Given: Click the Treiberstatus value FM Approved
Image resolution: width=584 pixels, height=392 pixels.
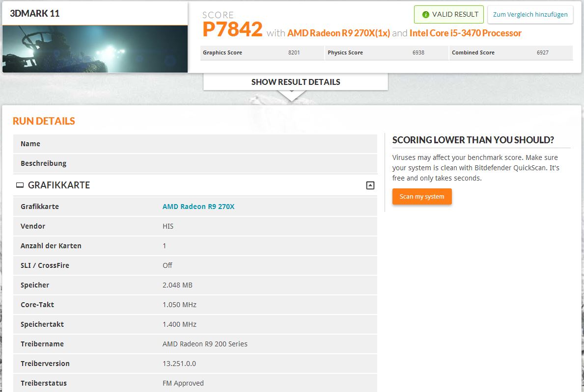Looking at the screenshot, I should pyautogui.click(x=183, y=383).
